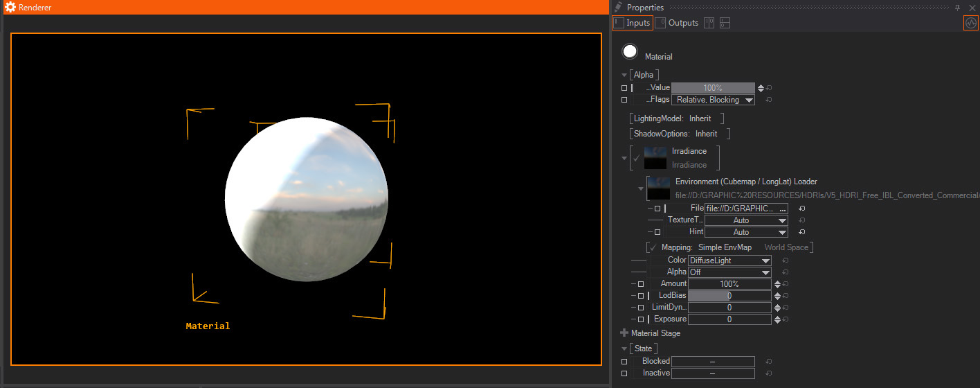Viewport: 980px width, 388px height.
Task: Click the ShadowOptions: Inherit button
Action: [680, 134]
